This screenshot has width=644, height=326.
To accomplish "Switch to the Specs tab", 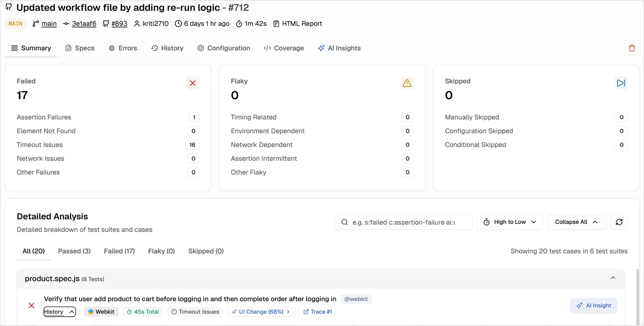I will tap(80, 48).
